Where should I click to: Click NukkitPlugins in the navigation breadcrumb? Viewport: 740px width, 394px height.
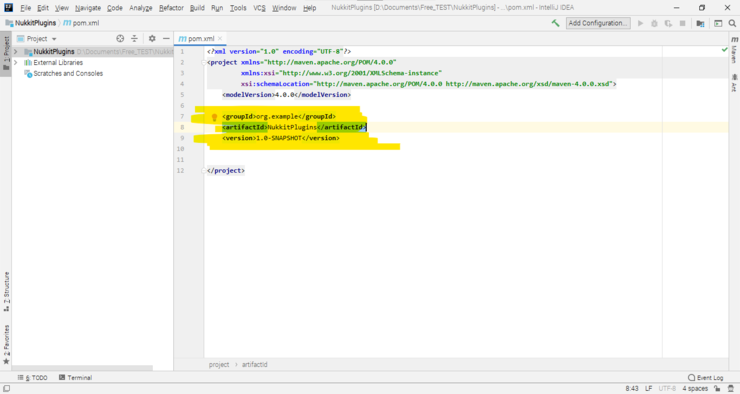(35, 23)
